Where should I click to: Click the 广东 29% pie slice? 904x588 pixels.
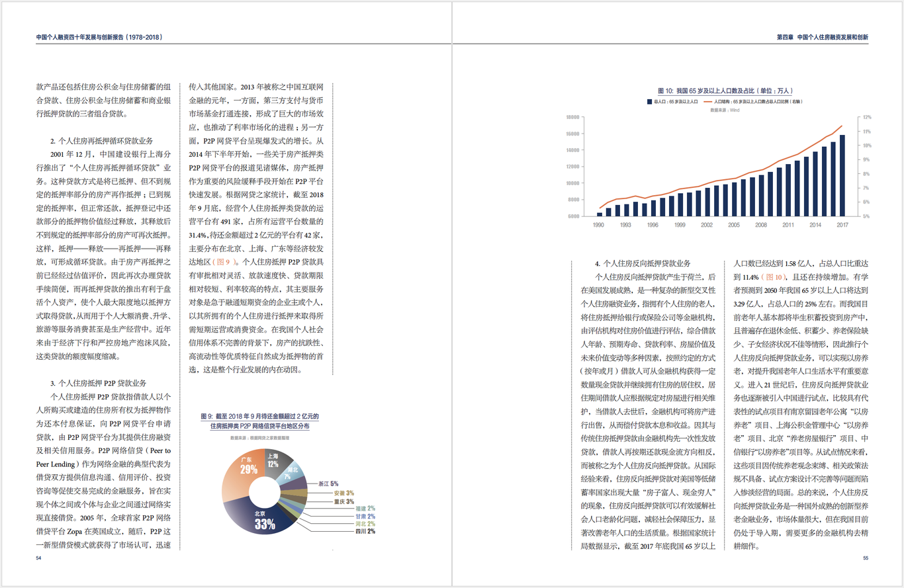(x=242, y=475)
